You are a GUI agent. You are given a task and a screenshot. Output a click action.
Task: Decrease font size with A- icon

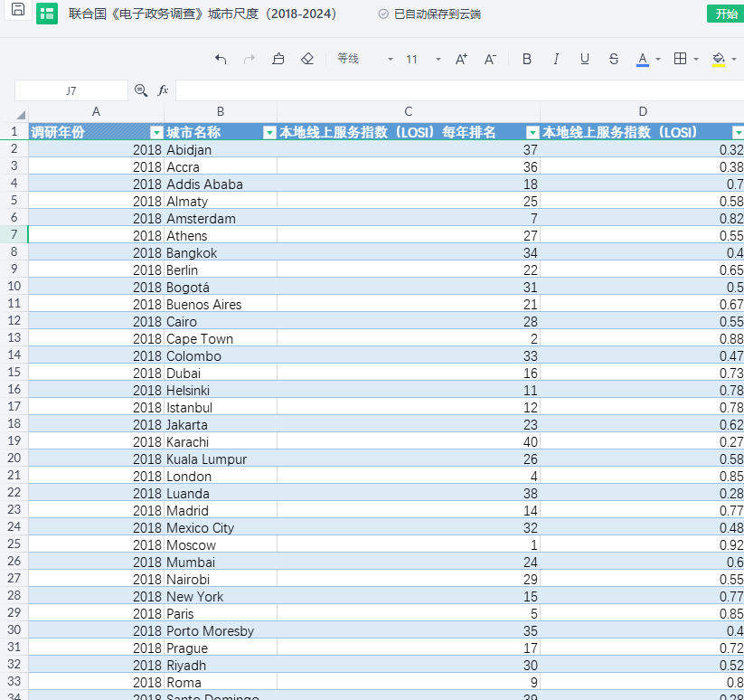click(x=490, y=59)
